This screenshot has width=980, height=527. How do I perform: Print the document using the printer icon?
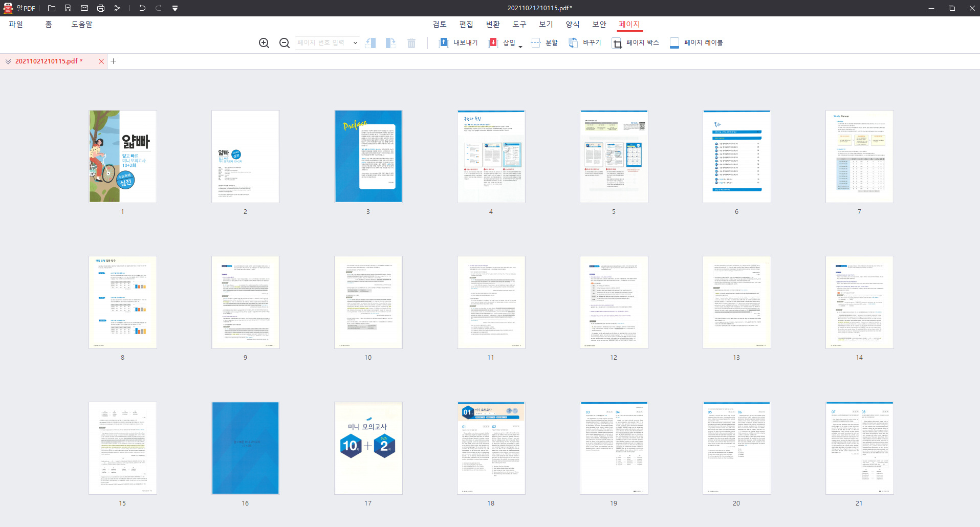coord(101,8)
